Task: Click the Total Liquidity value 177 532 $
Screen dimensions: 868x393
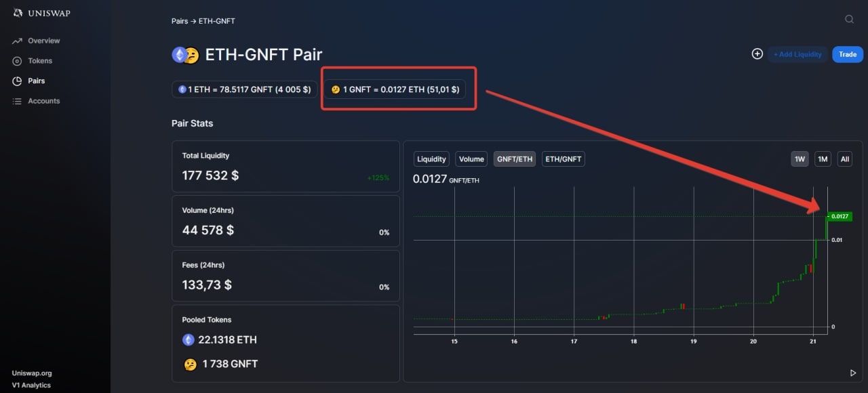Action: tap(210, 175)
